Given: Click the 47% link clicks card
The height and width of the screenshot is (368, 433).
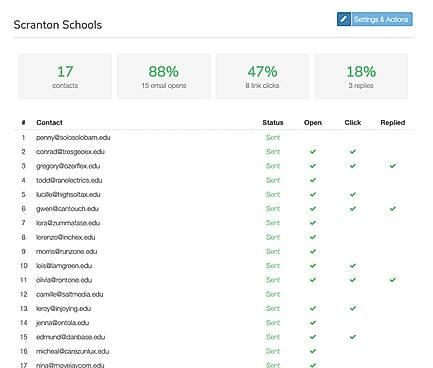Looking at the screenshot, I should point(262,76).
